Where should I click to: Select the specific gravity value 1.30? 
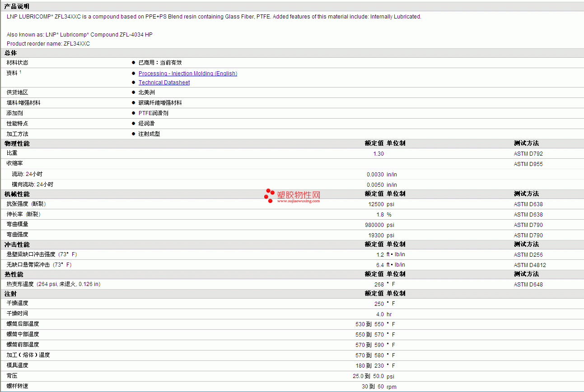(378, 154)
